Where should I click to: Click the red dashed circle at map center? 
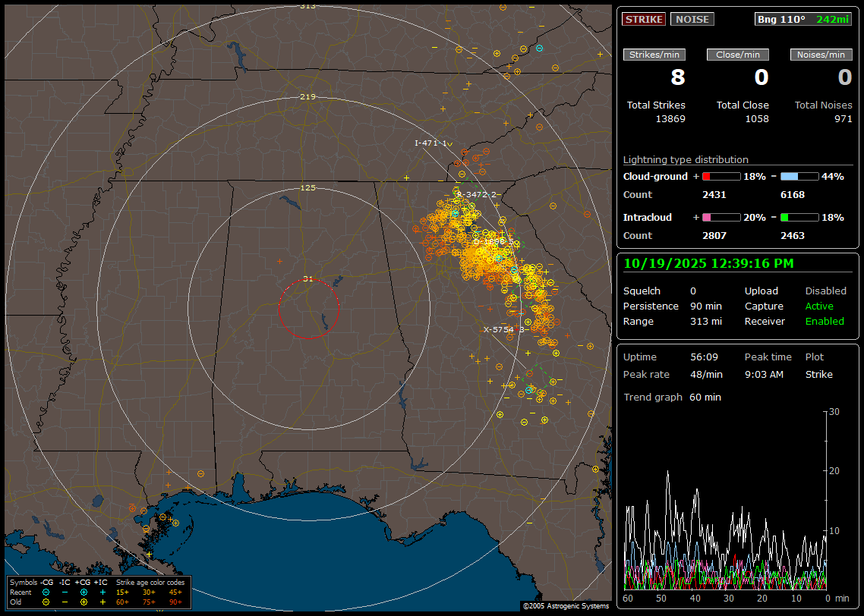tap(308, 309)
